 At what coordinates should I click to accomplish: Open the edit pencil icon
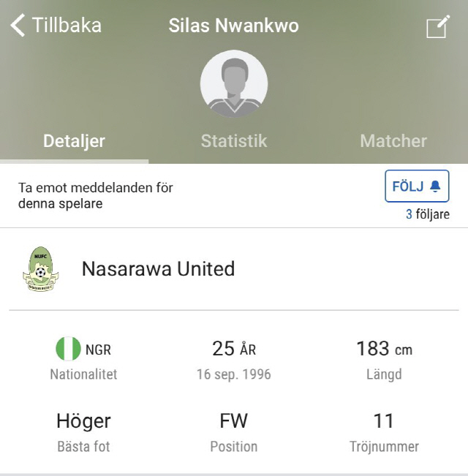(x=438, y=26)
